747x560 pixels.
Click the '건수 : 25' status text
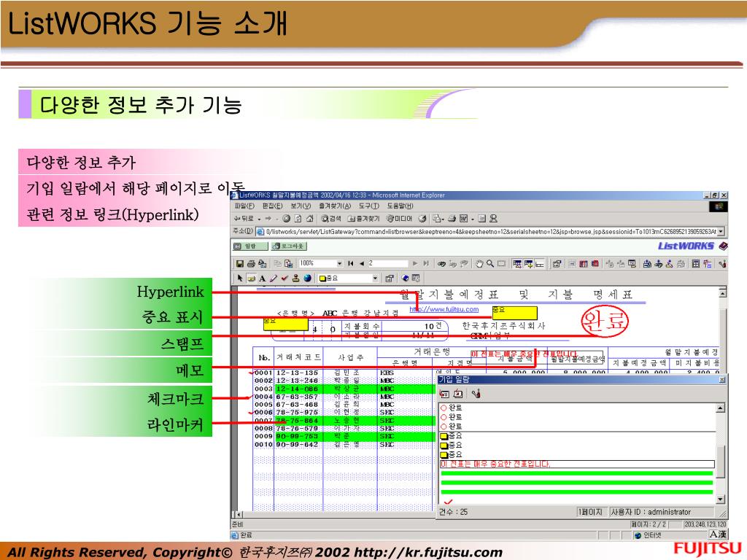[x=454, y=512]
